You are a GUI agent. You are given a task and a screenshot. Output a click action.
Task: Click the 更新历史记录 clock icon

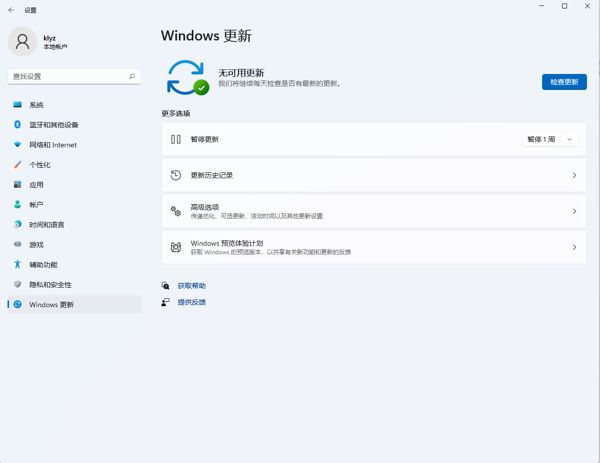click(176, 175)
